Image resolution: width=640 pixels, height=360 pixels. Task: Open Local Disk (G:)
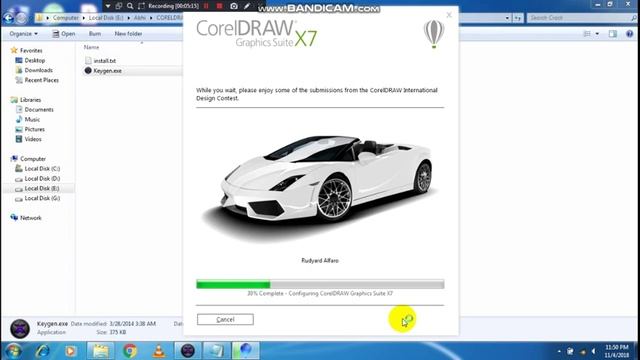(38, 198)
